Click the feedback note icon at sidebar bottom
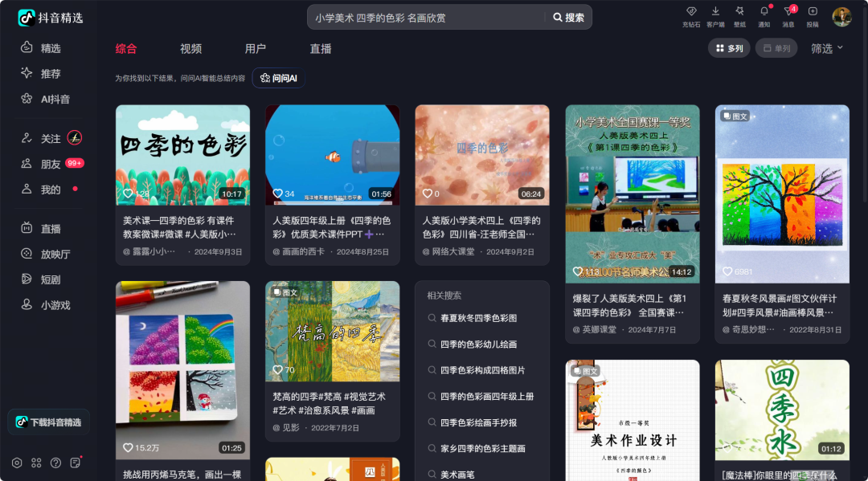This screenshot has height=481, width=868. pyautogui.click(x=76, y=463)
